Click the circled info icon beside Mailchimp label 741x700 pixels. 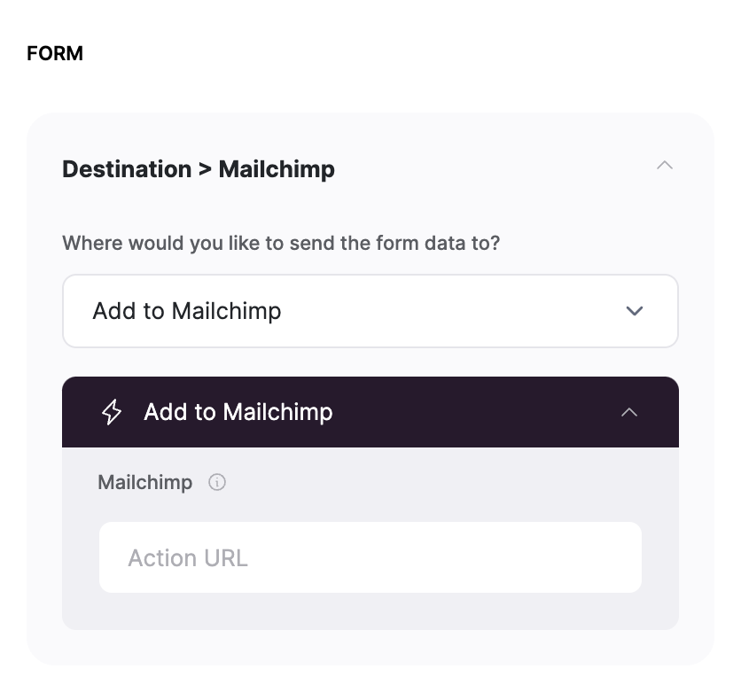[216, 483]
